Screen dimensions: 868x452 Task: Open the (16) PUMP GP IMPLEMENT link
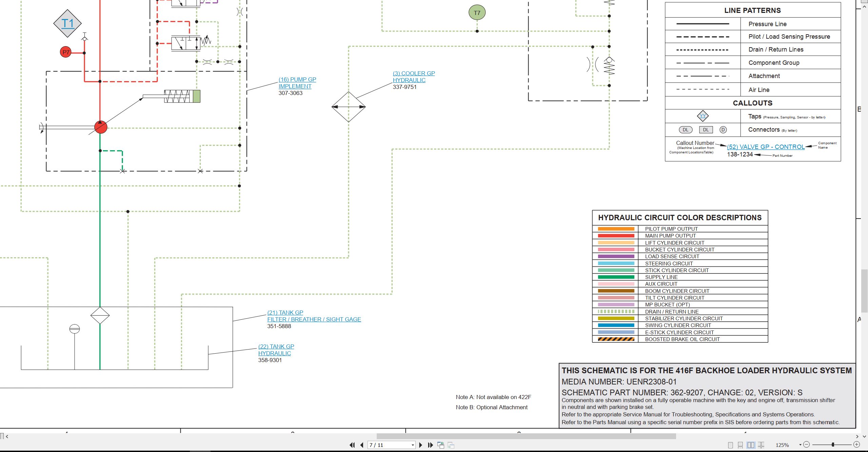(x=297, y=83)
